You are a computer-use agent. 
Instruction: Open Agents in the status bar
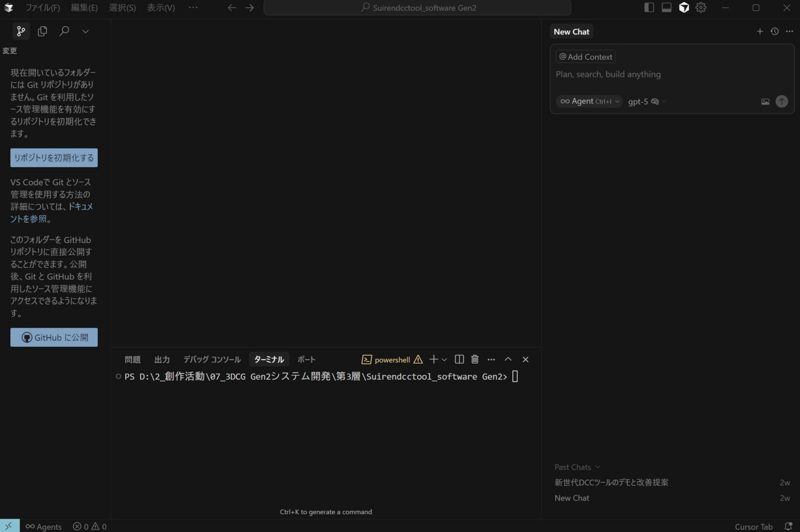point(43,526)
